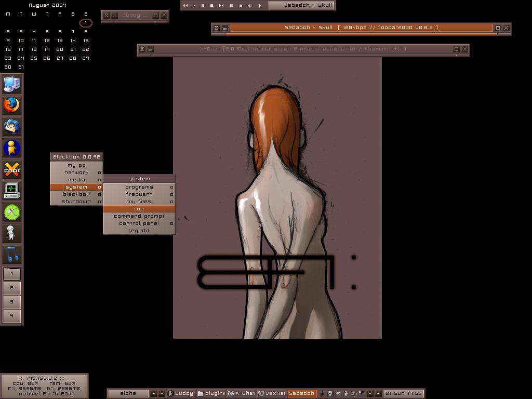Expand the control panel submenu arrow
The height and width of the screenshot is (399, 532).
coord(171,223)
